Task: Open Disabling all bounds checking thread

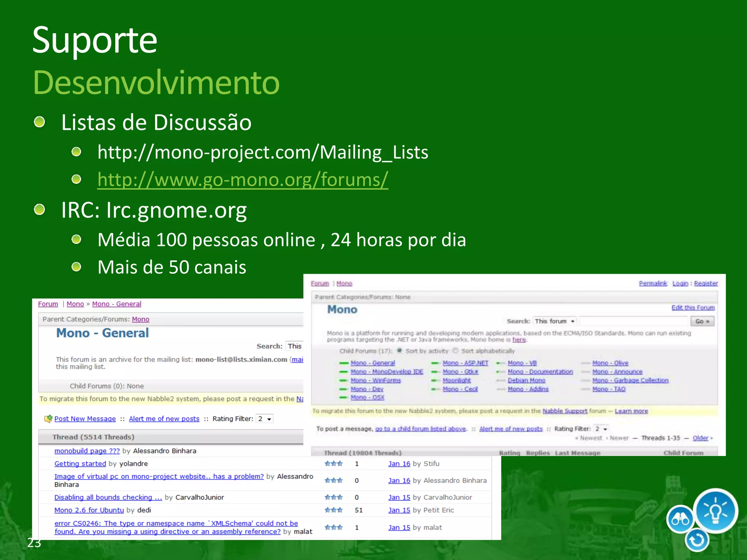Action: pos(108,497)
